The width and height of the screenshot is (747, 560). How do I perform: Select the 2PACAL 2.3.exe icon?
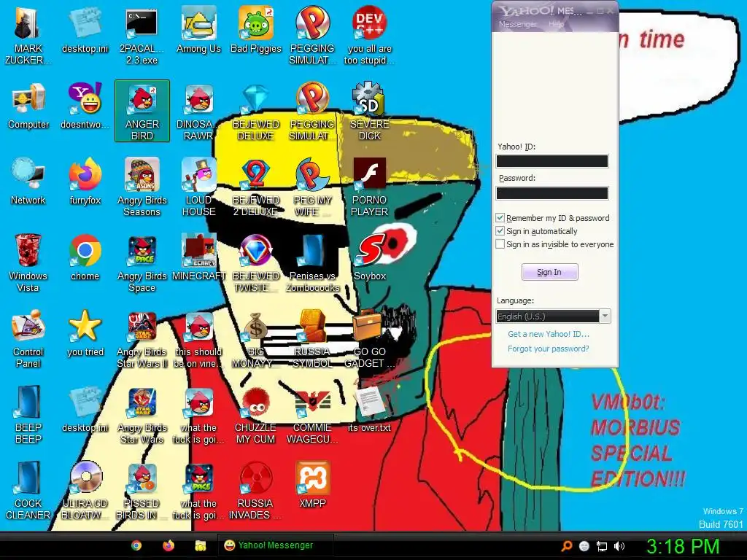click(142, 34)
